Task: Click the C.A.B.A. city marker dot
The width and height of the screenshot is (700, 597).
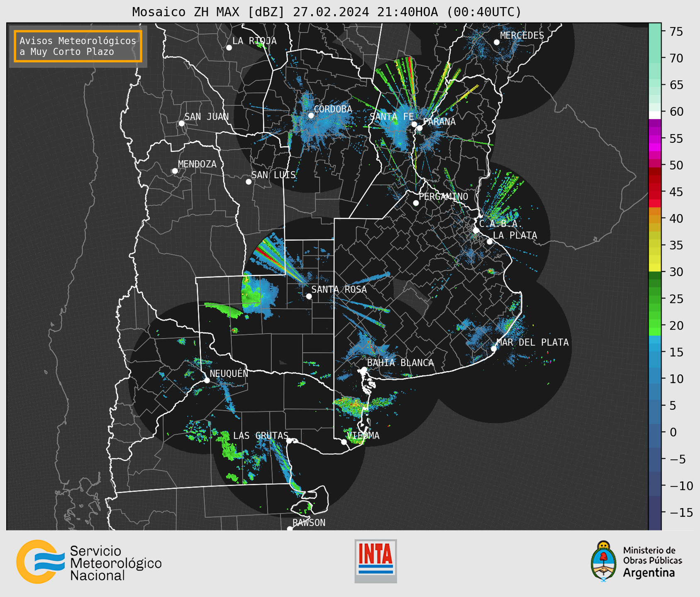Action: [476, 230]
